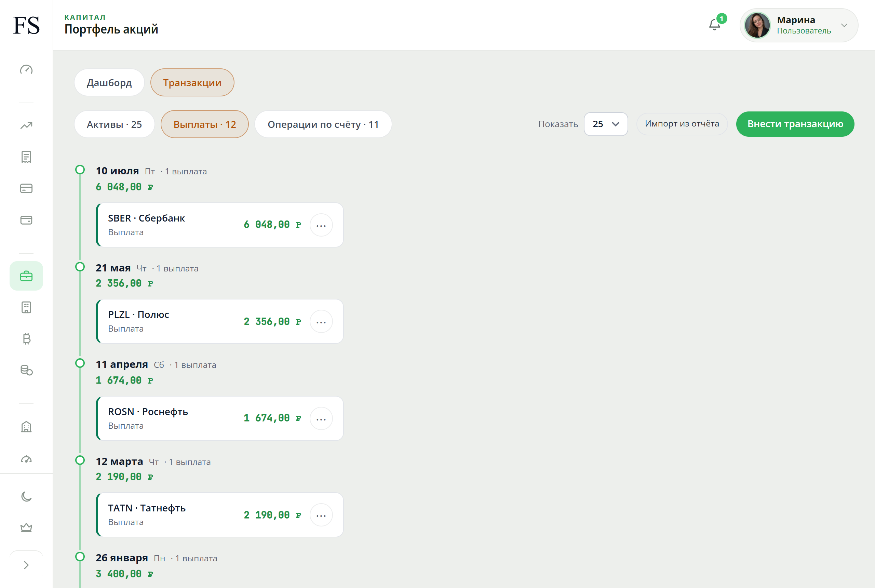This screenshot has height=588, width=875.
Task: Click the 3 400,00 ₽ daily total
Action: [124, 574]
